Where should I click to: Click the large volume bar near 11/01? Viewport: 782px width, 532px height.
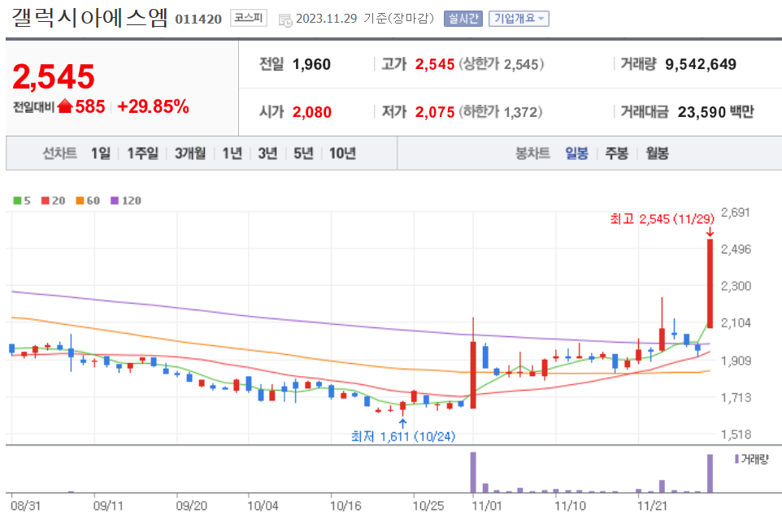pos(473,472)
